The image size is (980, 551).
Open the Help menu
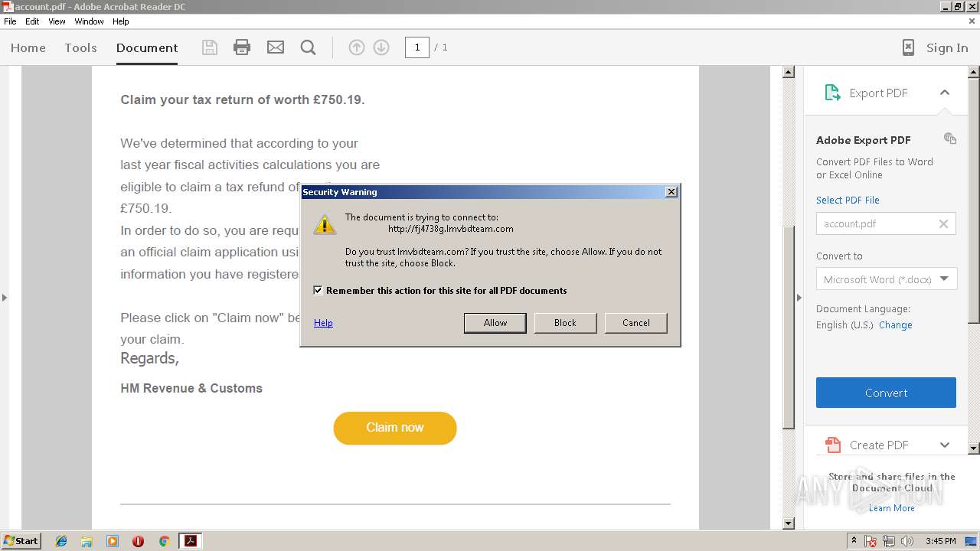pyautogui.click(x=121, y=21)
